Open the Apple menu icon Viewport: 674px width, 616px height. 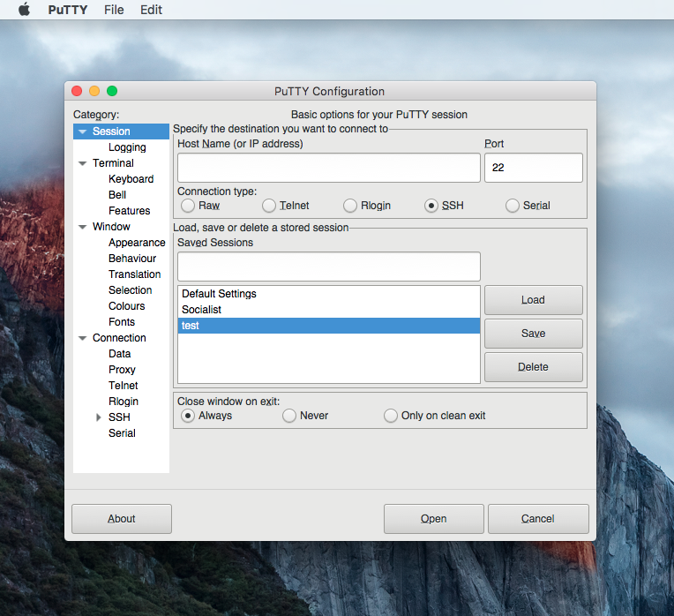pyautogui.click(x=24, y=10)
